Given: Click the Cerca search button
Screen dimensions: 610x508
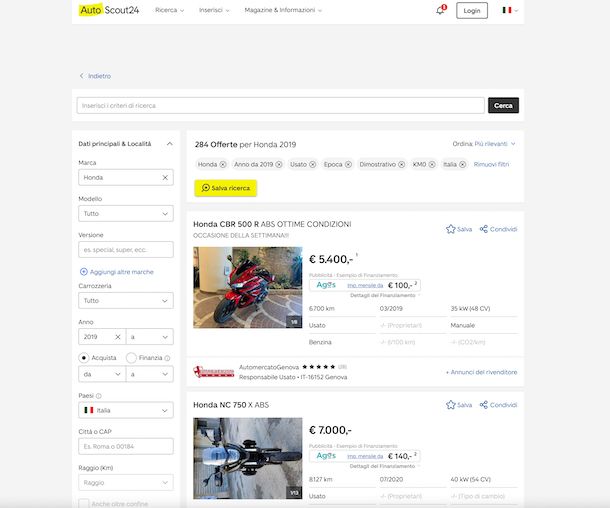Looking at the screenshot, I should pyautogui.click(x=503, y=105).
